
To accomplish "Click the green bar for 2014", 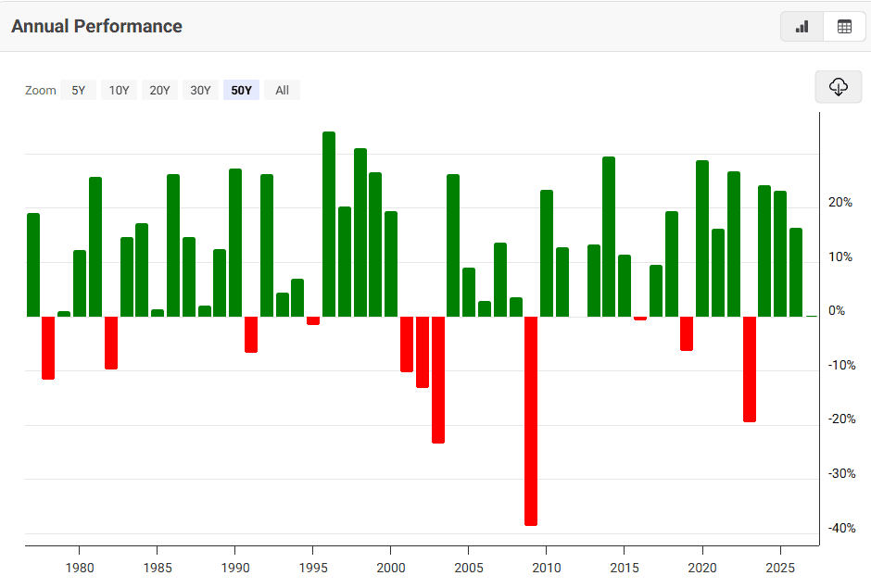I will tap(609, 236).
